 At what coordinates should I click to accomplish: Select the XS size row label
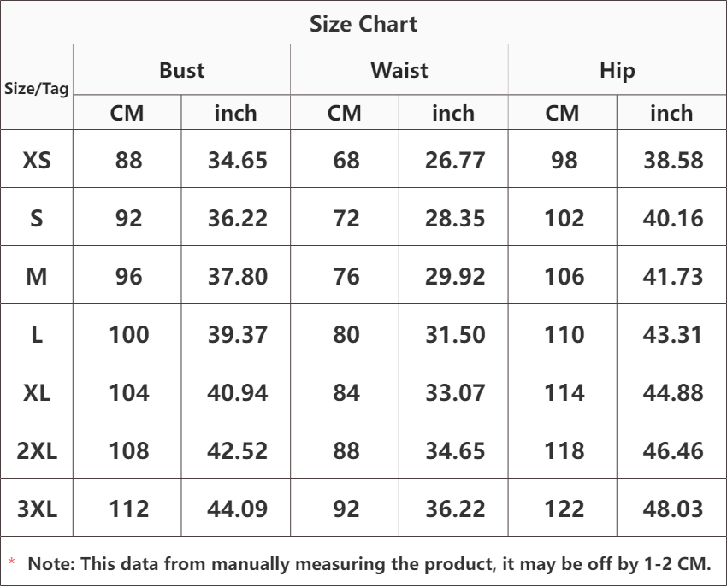pyautogui.click(x=37, y=161)
